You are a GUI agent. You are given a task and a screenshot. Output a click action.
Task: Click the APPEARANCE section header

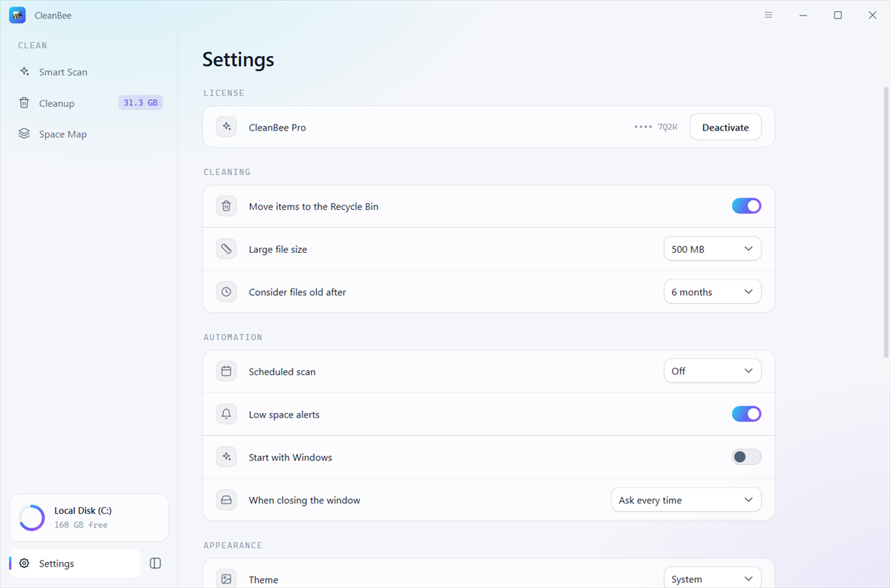(x=233, y=546)
